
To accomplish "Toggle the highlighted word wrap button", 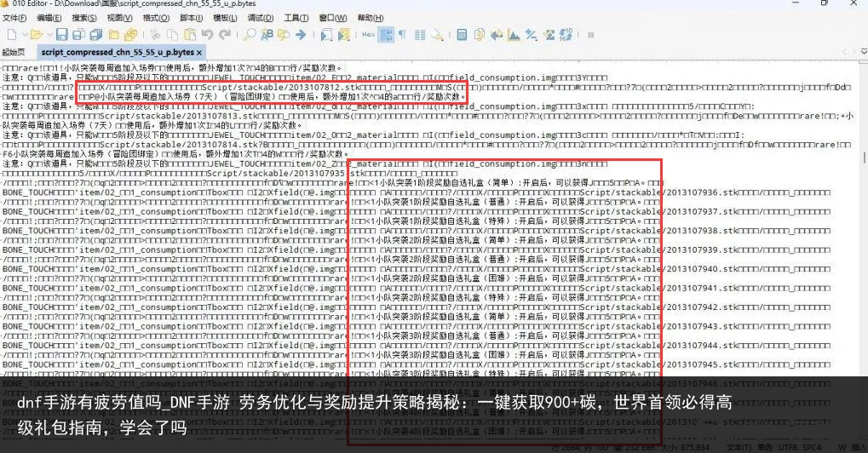I will point(386,35).
